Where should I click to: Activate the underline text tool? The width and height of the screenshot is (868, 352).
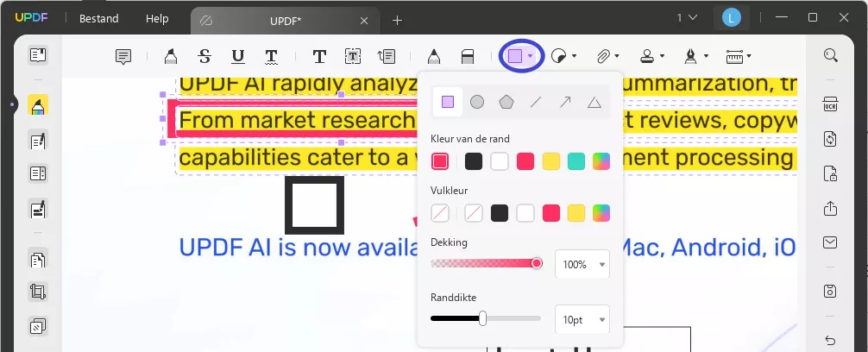tap(238, 56)
